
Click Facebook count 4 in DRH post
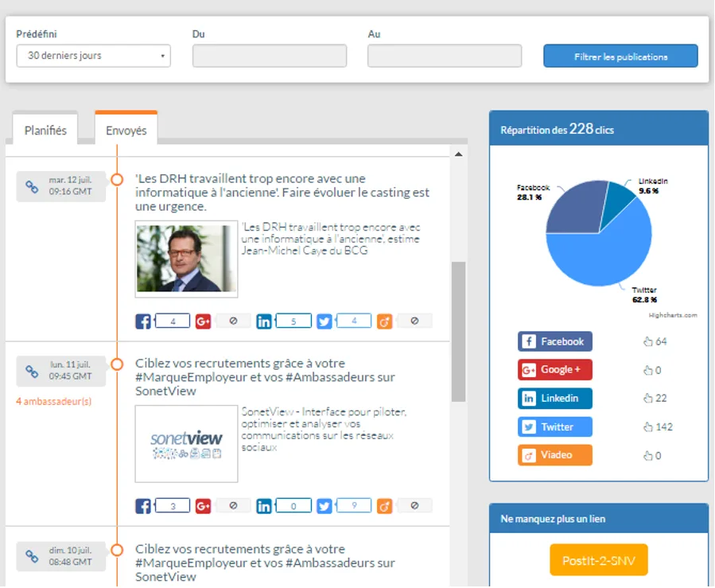point(173,321)
